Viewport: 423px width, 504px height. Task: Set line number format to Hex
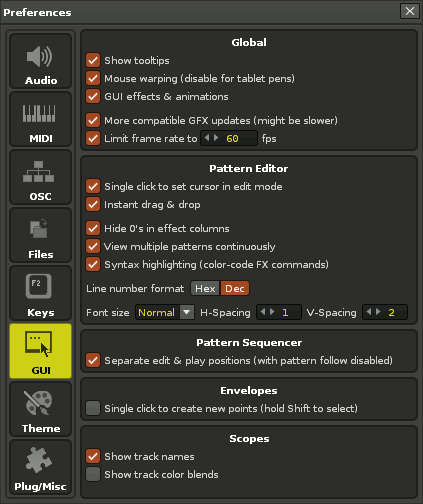point(205,288)
